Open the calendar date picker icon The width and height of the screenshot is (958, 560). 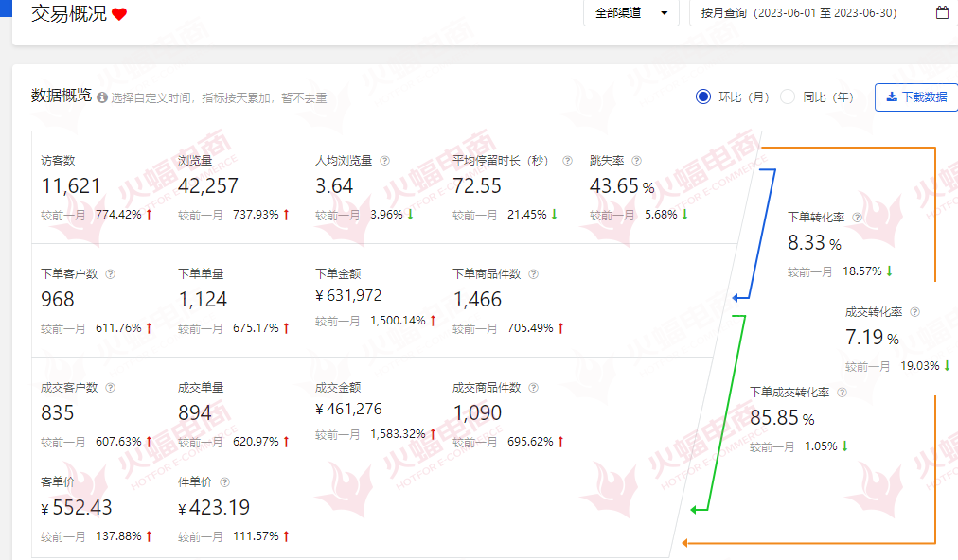coord(941,13)
